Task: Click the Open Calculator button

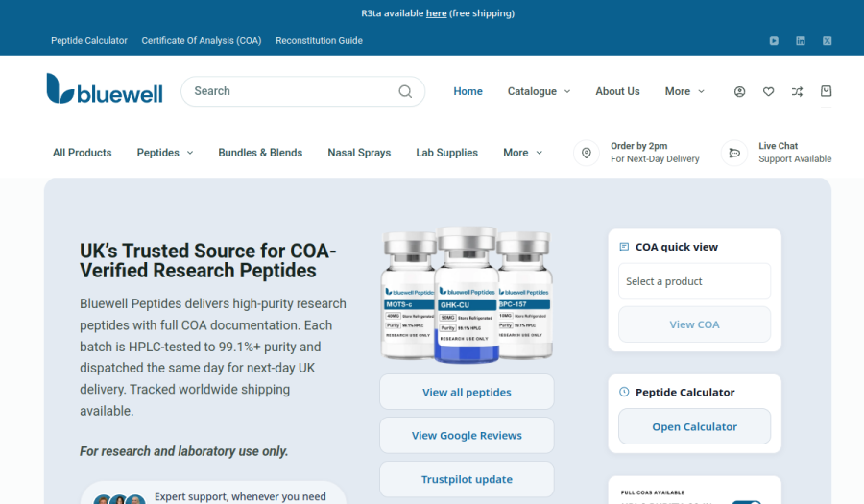Action: click(x=694, y=426)
